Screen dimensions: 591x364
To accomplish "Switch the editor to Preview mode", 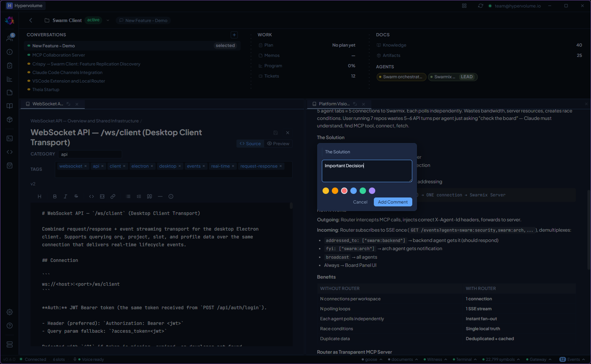I will (x=278, y=144).
